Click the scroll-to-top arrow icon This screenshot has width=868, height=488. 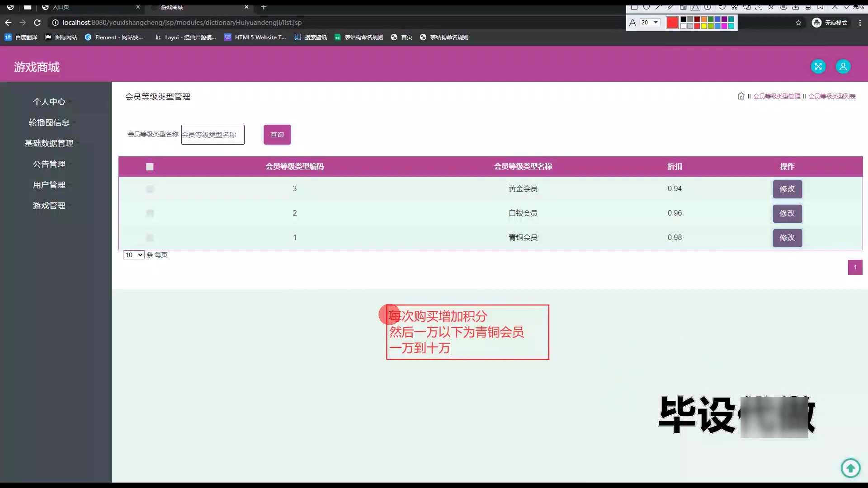coord(850,468)
